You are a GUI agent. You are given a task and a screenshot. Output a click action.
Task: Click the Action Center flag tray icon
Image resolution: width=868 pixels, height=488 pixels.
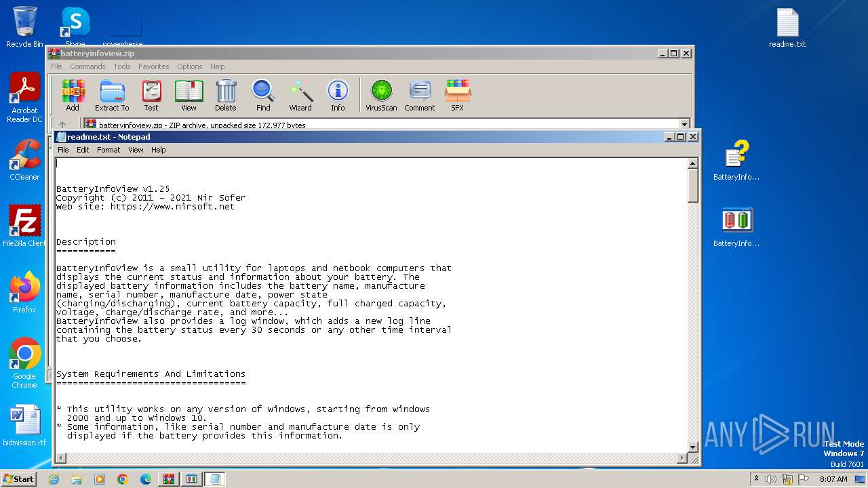pos(804,479)
